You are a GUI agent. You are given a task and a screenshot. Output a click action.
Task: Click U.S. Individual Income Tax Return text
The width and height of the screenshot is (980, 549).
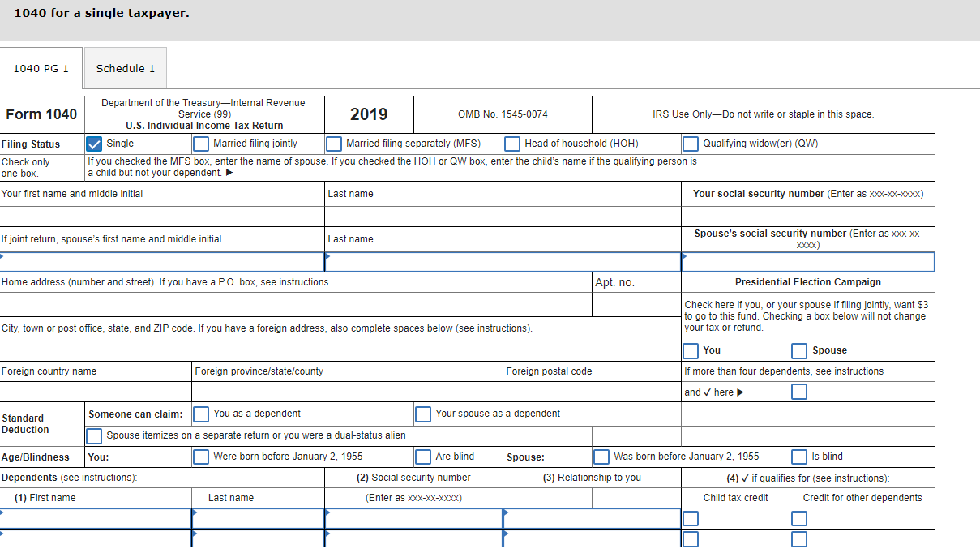(204, 126)
